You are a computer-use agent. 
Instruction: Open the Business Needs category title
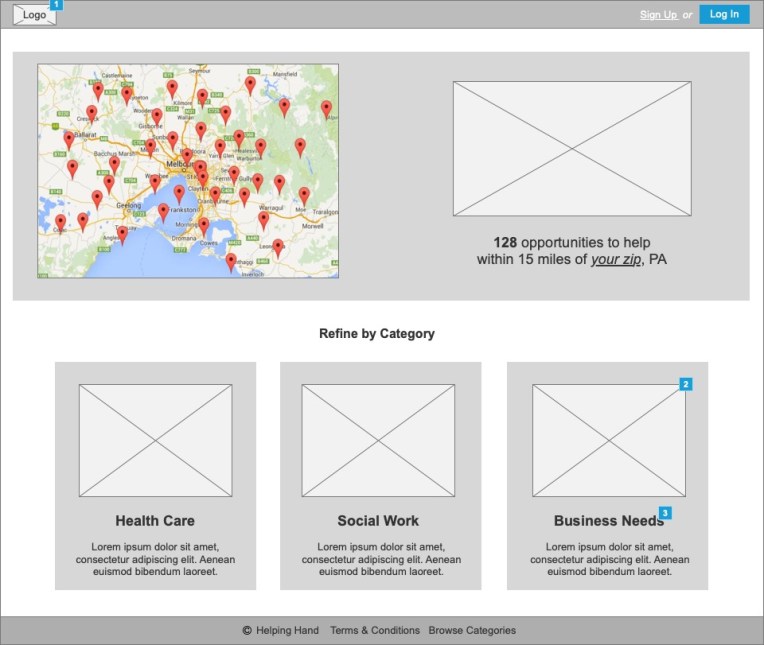click(x=607, y=521)
